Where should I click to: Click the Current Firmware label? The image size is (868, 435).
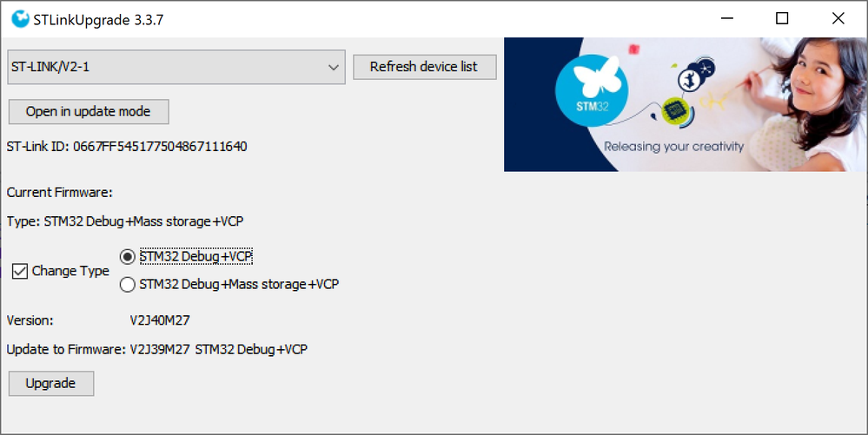[60, 193]
